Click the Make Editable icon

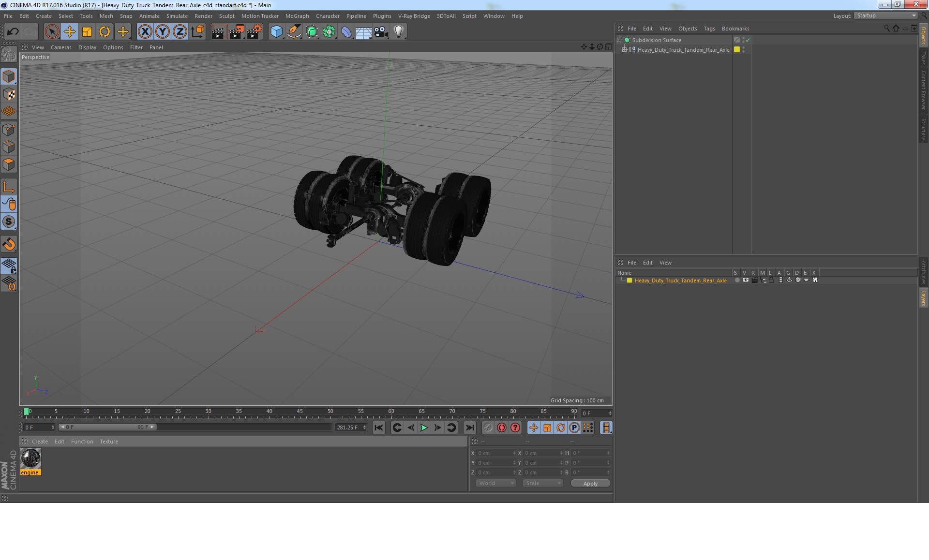9,54
